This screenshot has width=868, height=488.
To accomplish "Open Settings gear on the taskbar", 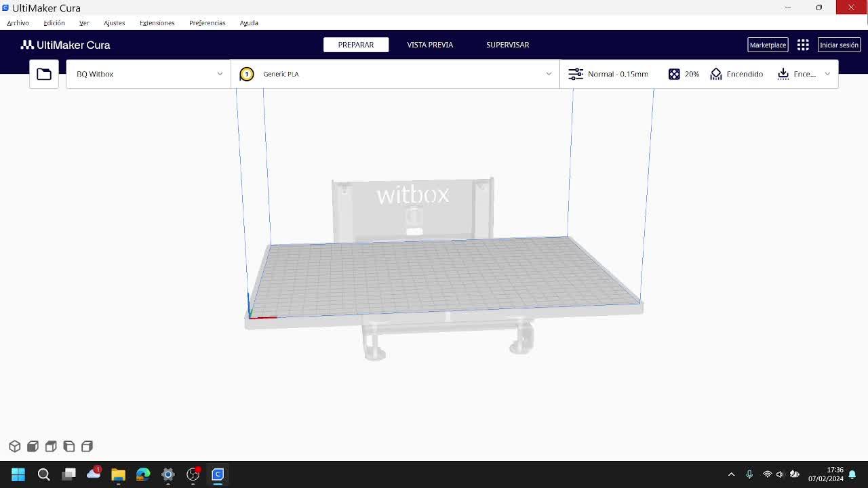I will [168, 474].
